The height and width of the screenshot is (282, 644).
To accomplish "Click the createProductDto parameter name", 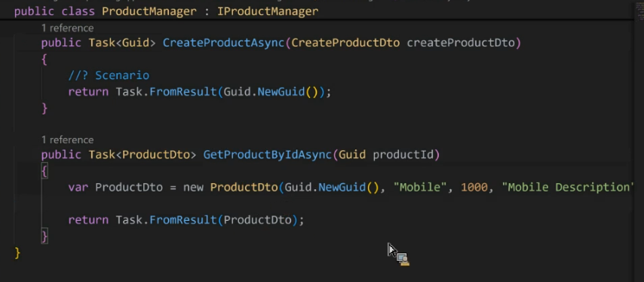I will 461,43.
